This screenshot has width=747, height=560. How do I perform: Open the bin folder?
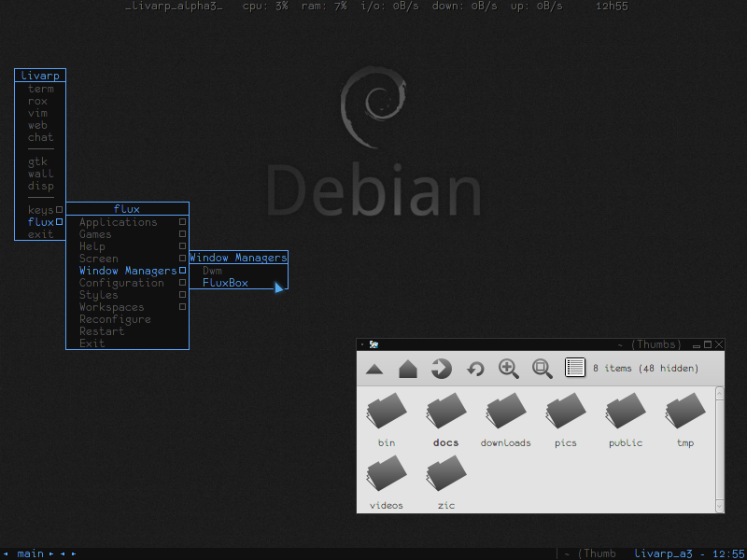pos(387,421)
